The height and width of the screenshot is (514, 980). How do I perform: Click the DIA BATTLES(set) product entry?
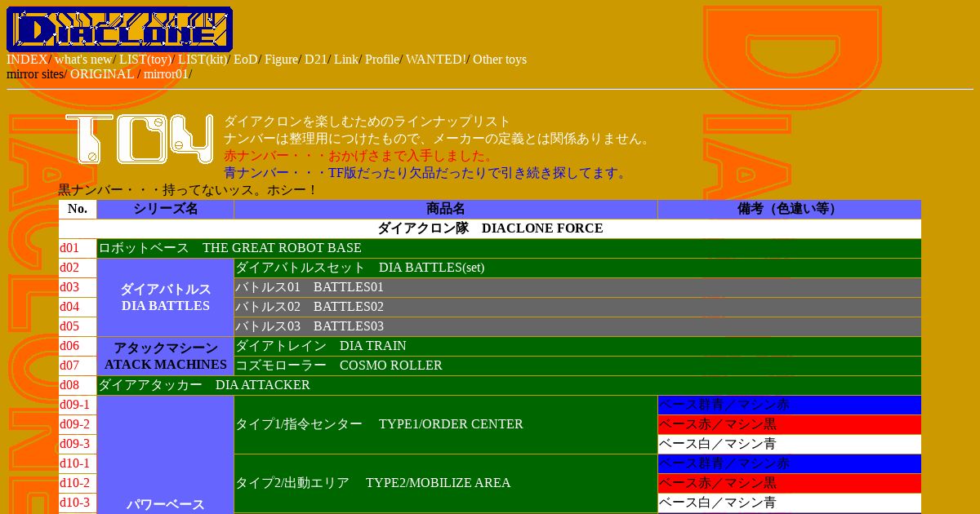(577, 268)
